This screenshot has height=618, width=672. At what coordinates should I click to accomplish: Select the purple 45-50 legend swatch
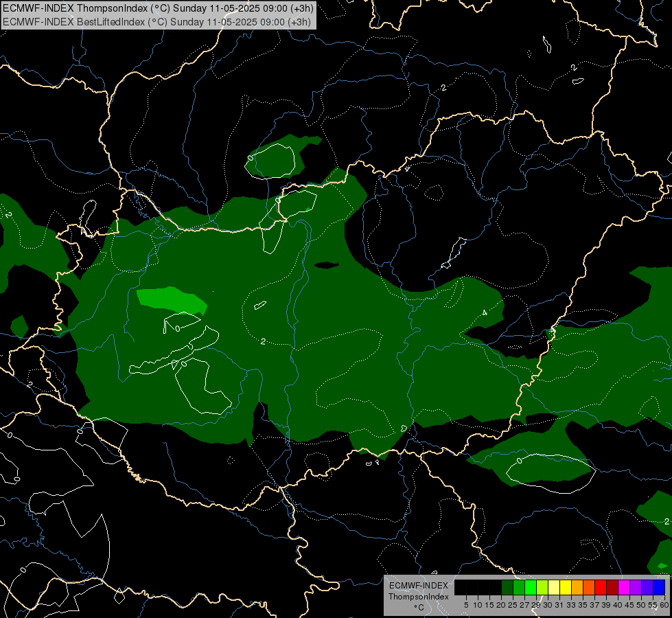(636, 588)
